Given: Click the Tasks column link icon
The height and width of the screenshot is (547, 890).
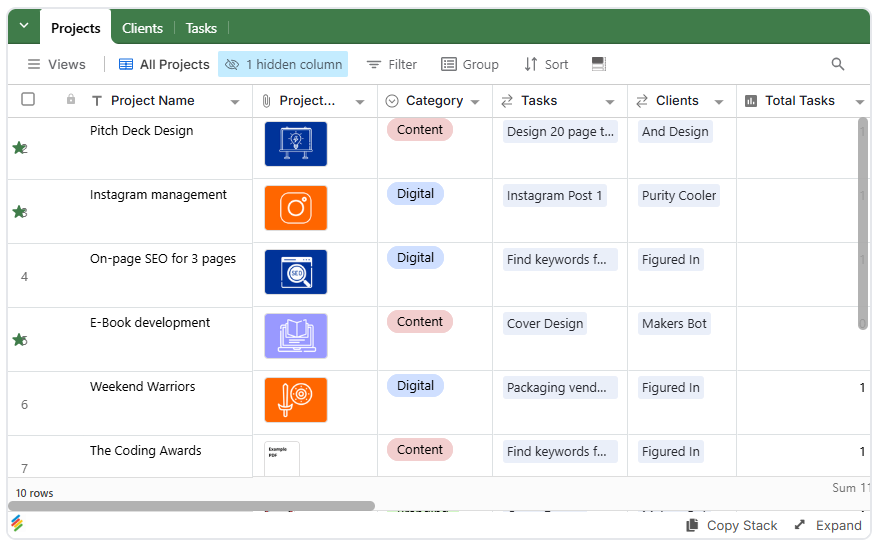Looking at the screenshot, I should point(507,101).
